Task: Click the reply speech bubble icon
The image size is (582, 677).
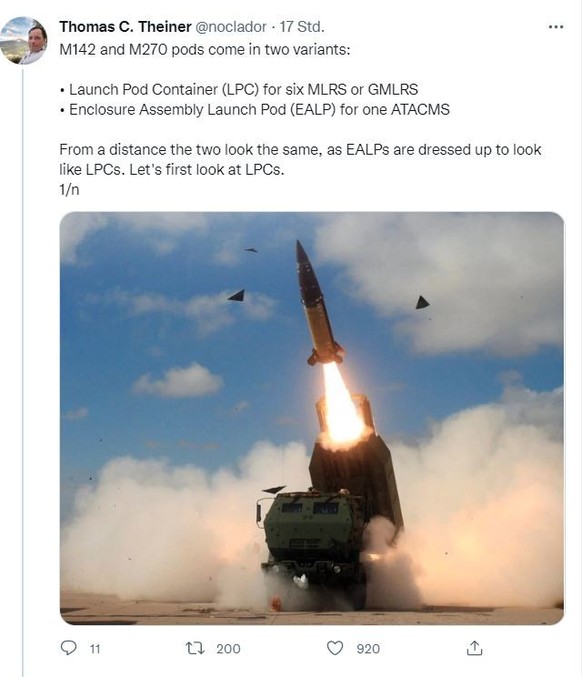Action: click(x=68, y=648)
